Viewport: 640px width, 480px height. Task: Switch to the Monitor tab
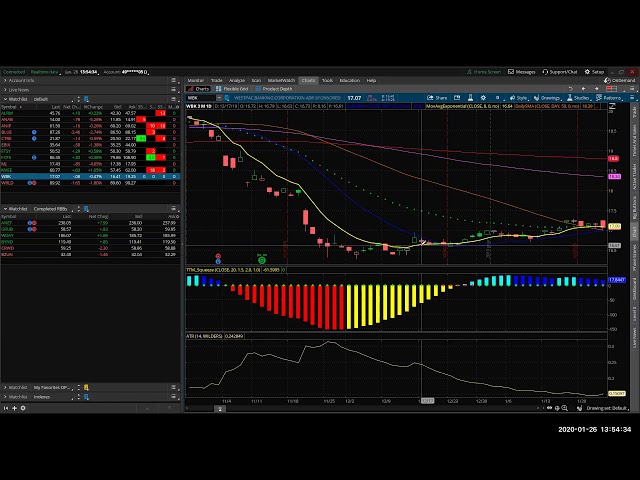pos(196,80)
